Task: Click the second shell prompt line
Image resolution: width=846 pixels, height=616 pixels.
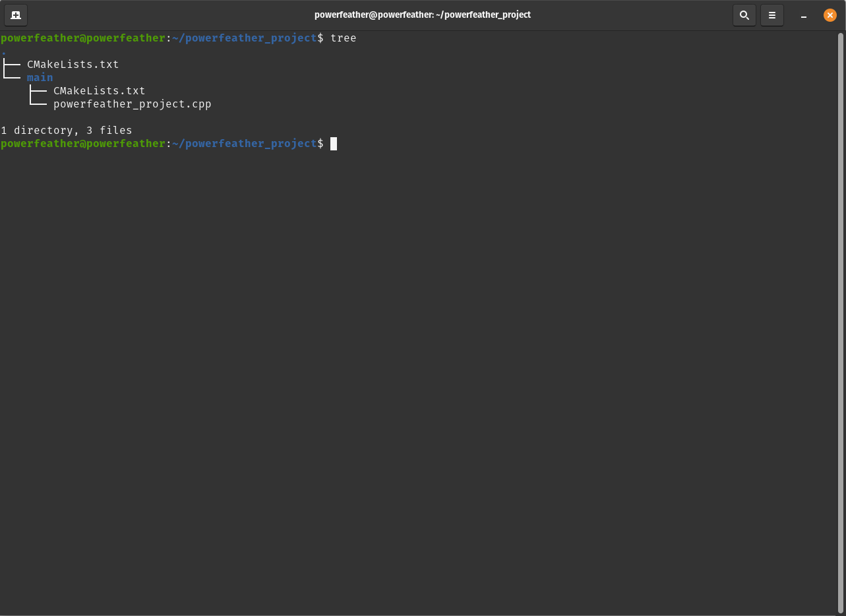Action: 165,143
